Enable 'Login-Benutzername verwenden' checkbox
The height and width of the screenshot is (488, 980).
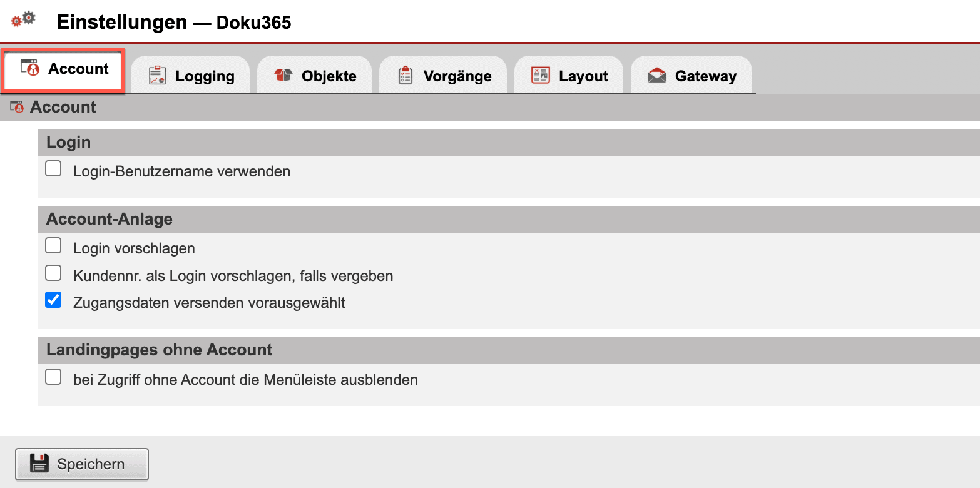(53, 169)
